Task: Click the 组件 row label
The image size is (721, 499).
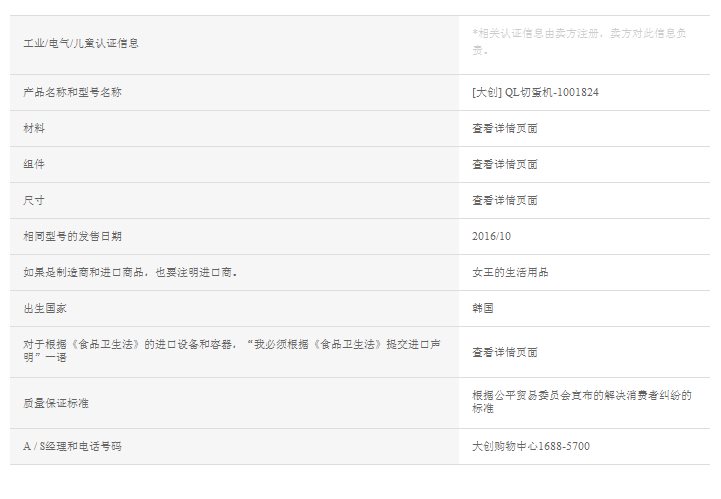Action: click(34, 164)
